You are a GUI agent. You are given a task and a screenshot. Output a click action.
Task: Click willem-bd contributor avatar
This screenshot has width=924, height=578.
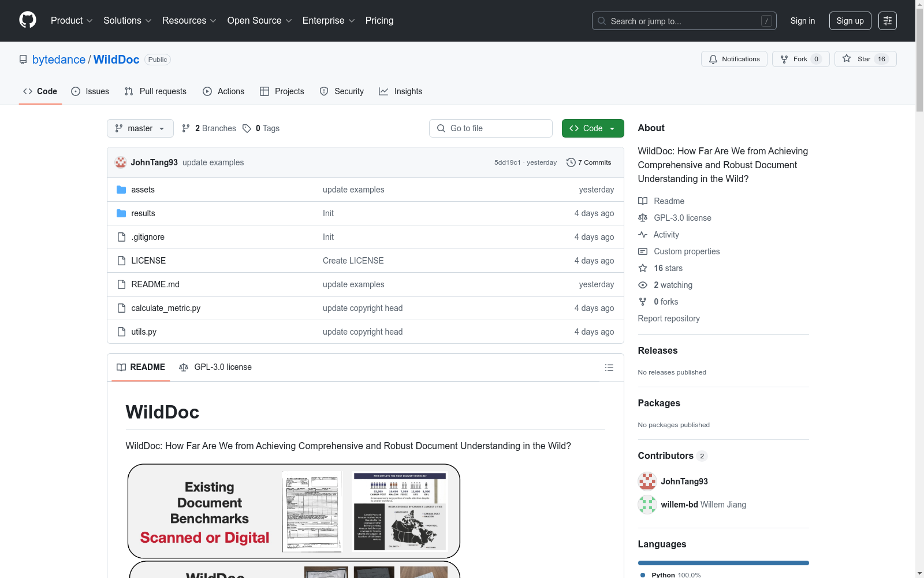(647, 505)
